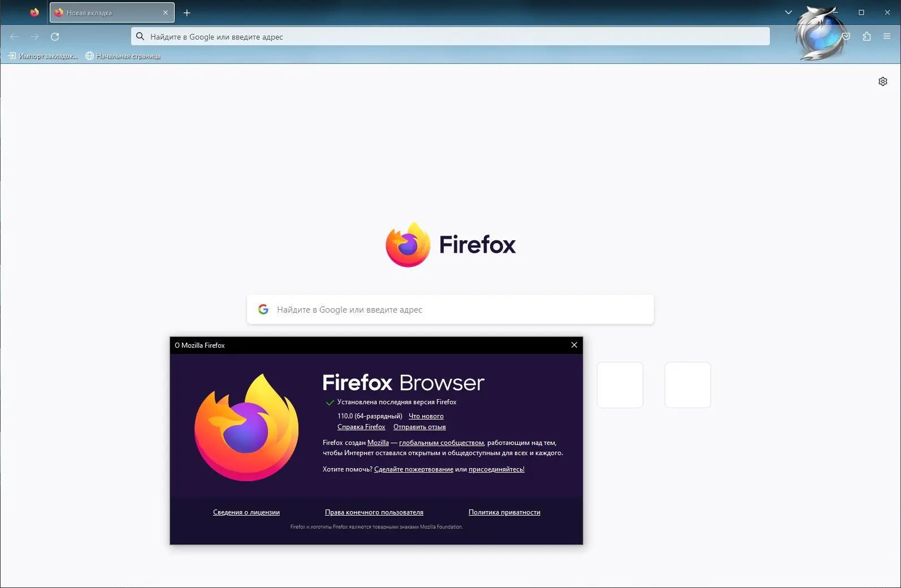The image size is (901, 588).
Task: Click the Google icon in the page search box
Action: point(263,309)
